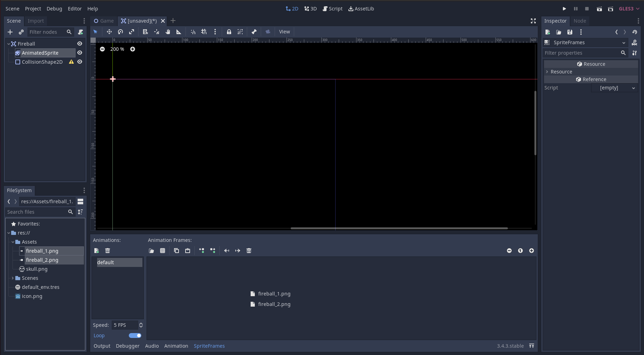Open Scene dock options menu
The height and width of the screenshot is (355, 644).
point(84,21)
